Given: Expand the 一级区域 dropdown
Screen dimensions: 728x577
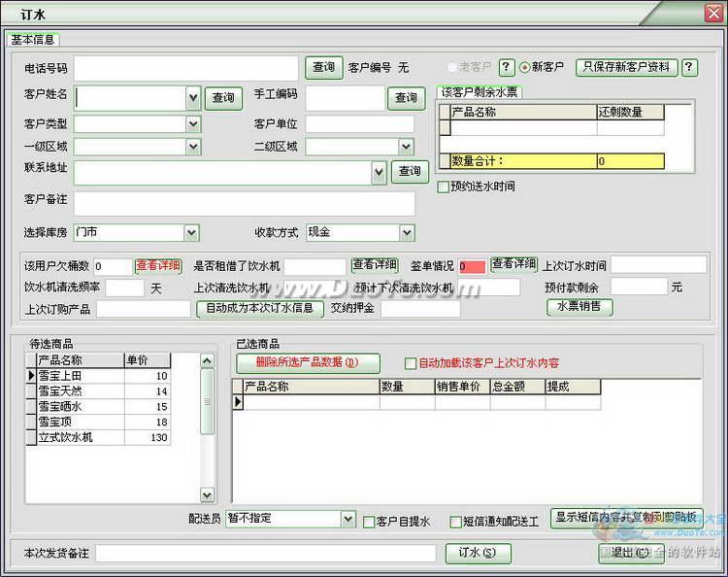Looking at the screenshot, I should [x=193, y=147].
